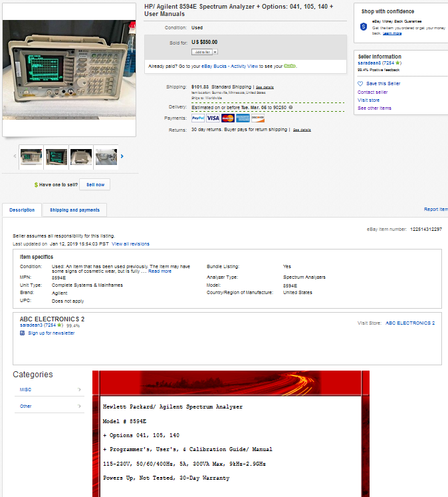Screen dimensions: 448x497
Task: Open ABC ELECTRONICS 2 store link
Action: (410, 323)
